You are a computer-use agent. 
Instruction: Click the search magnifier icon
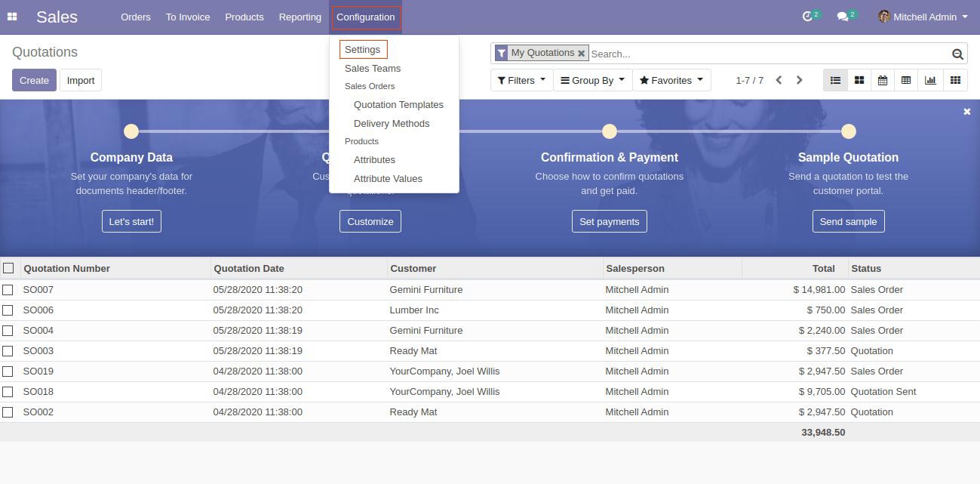point(957,54)
